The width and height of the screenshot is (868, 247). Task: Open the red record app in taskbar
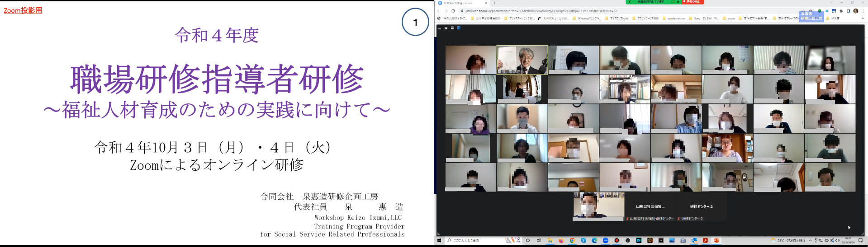click(617, 240)
